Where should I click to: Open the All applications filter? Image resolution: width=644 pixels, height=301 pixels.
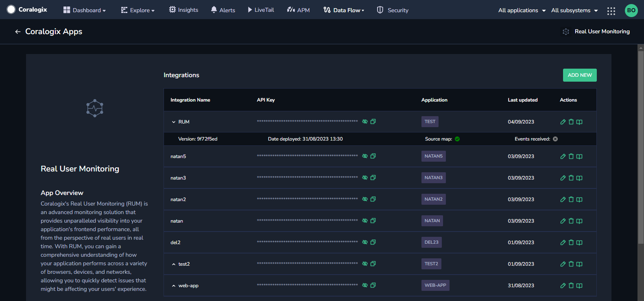pos(522,10)
